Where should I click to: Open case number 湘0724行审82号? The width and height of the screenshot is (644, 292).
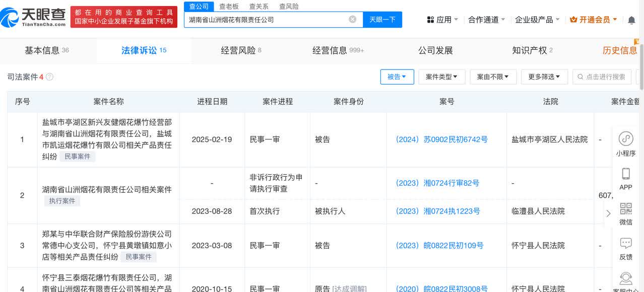tap(437, 183)
